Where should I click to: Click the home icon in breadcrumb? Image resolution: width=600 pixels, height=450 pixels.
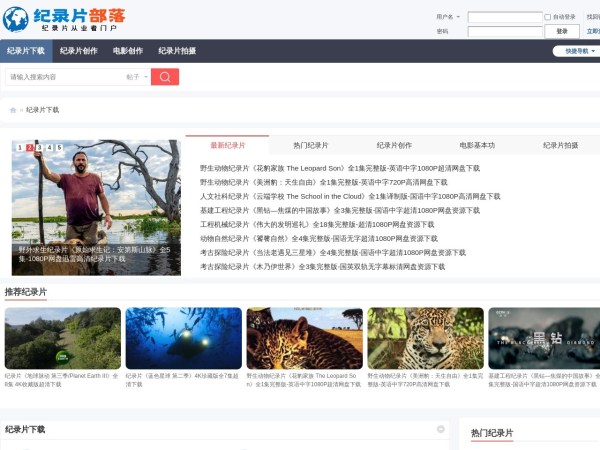13,110
